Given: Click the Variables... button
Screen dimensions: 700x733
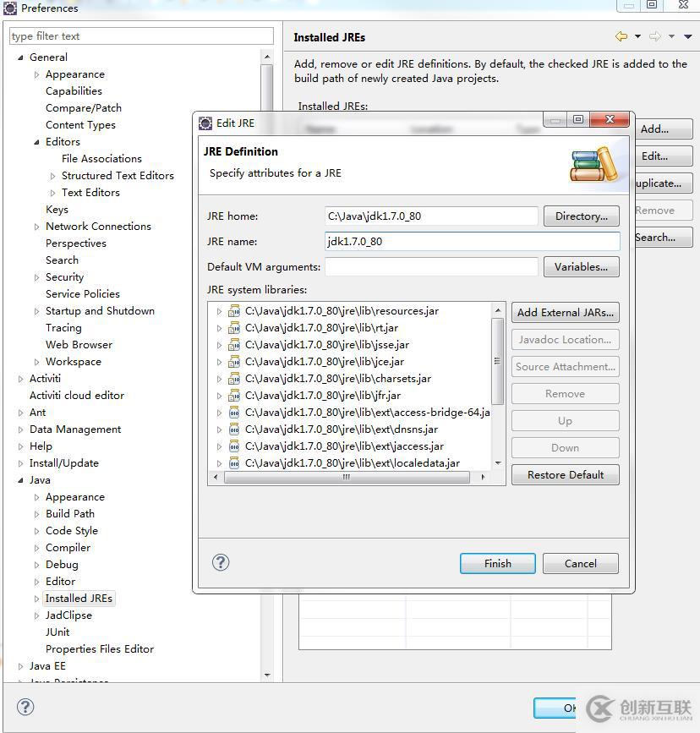Looking at the screenshot, I should click(582, 266).
